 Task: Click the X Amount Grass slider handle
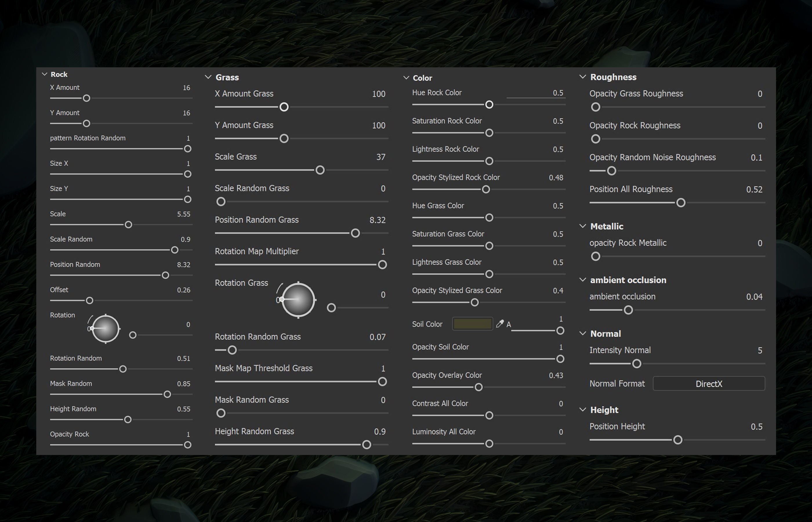284,107
